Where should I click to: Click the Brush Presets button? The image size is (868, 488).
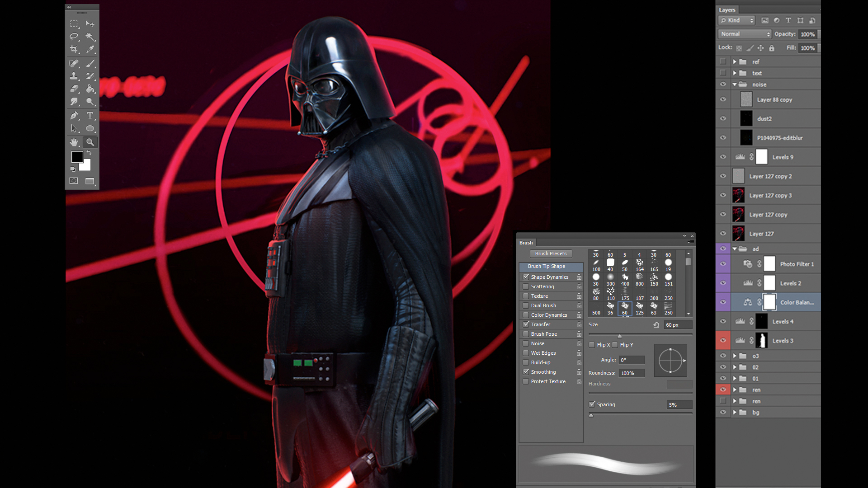click(551, 253)
